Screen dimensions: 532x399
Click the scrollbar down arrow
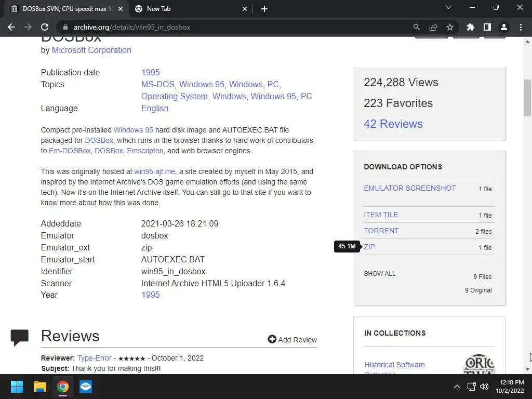point(528,369)
